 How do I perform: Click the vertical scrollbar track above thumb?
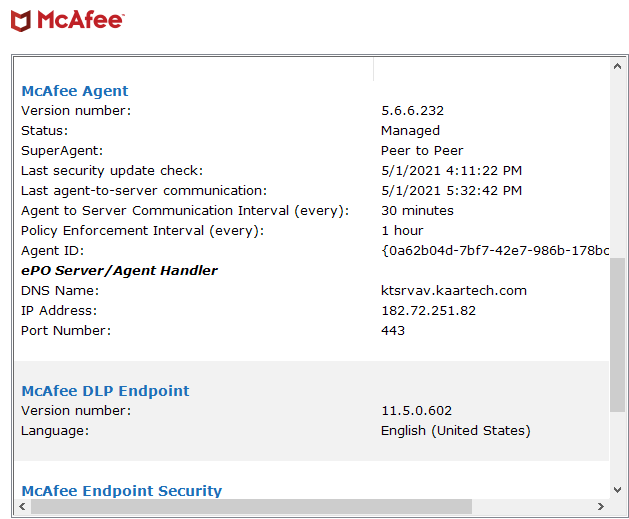(x=617, y=166)
